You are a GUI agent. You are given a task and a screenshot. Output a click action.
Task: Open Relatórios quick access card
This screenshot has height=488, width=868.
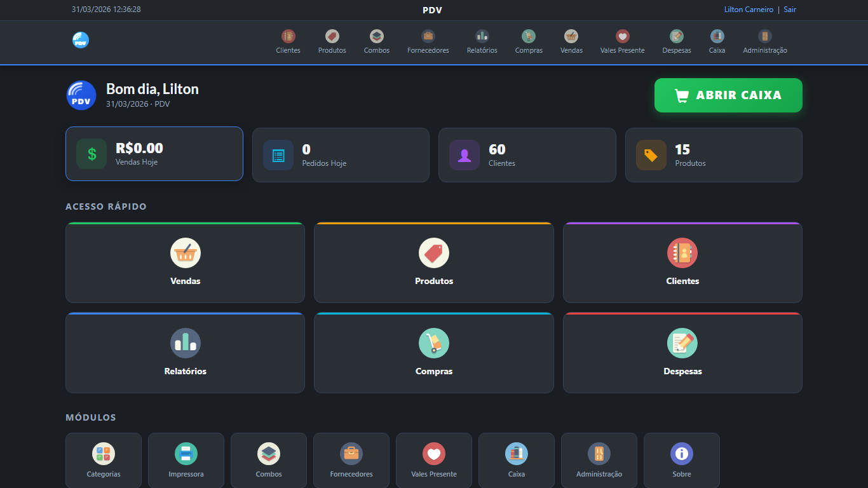coord(185,353)
